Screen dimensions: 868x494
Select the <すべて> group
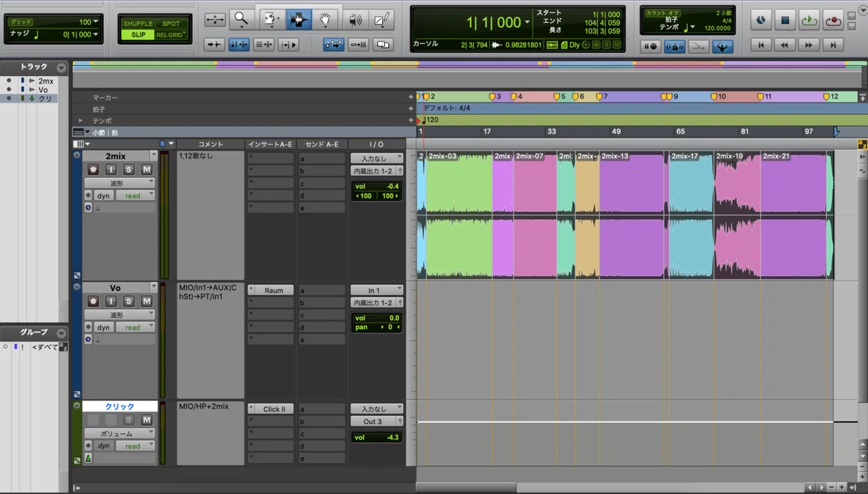[45, 347]
